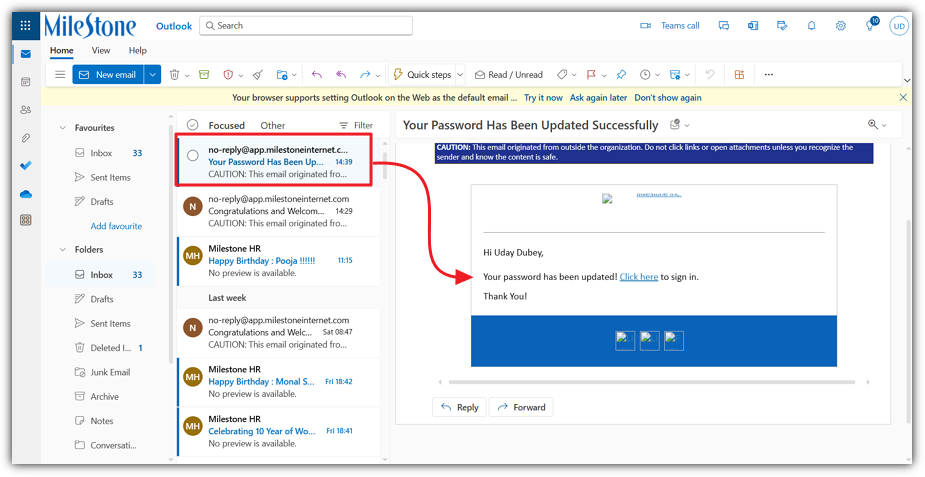Click the Sweep broom icon
This screenshot has height=477, width=925.
[x=258, y=75]
